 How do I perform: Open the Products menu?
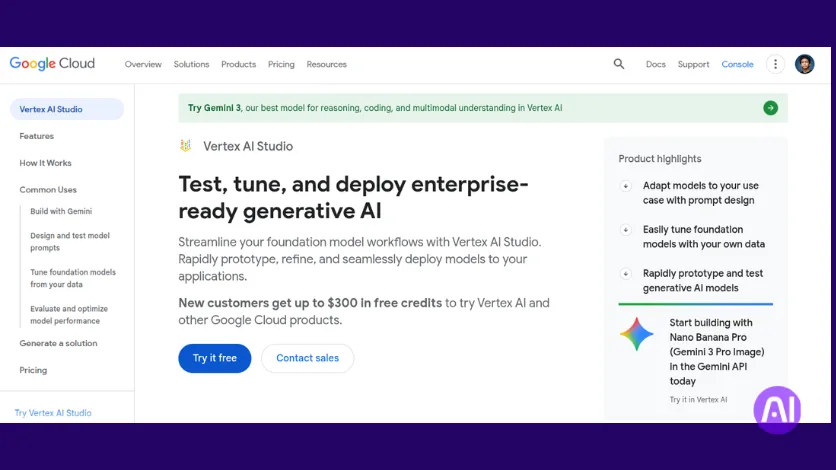[238, 64]
